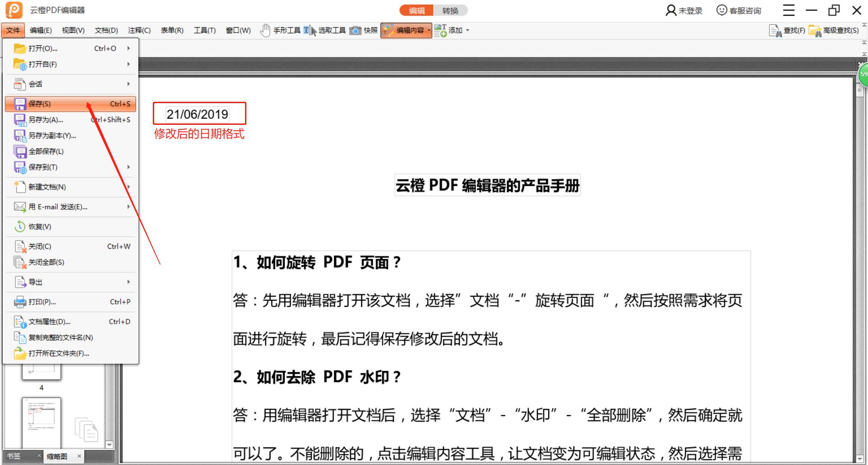This screenshot has width=868, height=465.
Task: Click the Snapshot camera tool (快照)
Action: click(x=363, y=30)
